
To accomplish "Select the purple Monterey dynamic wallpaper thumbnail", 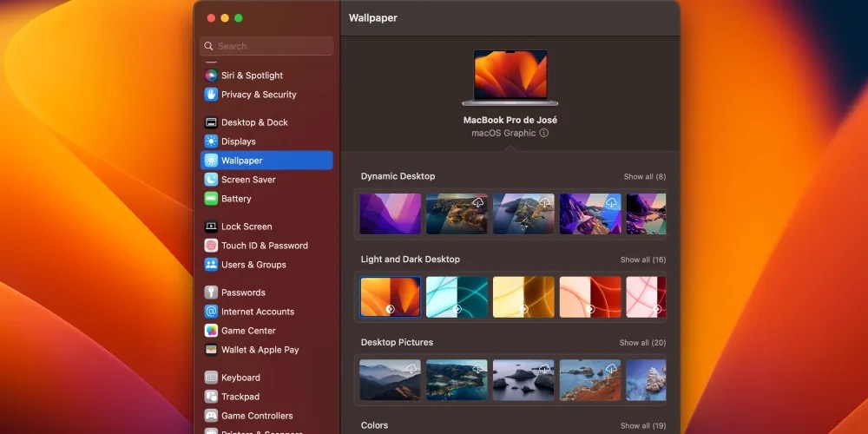I will (x=391, y=214).
